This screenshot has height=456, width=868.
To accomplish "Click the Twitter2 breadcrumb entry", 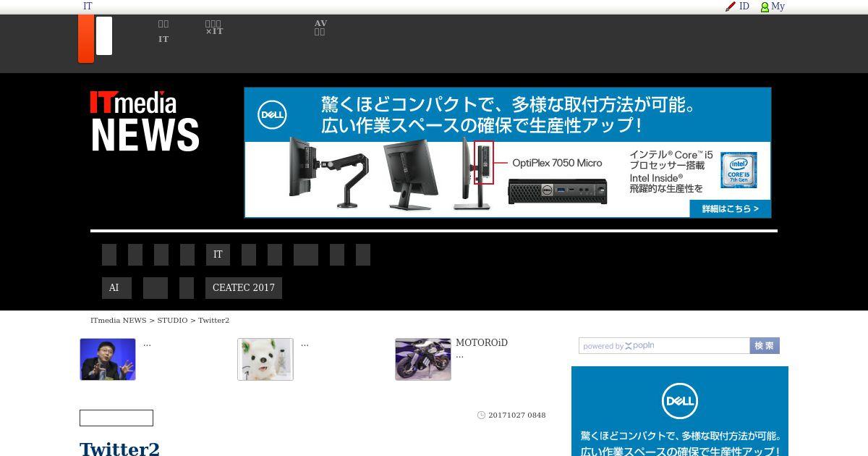I will point(213,320).
